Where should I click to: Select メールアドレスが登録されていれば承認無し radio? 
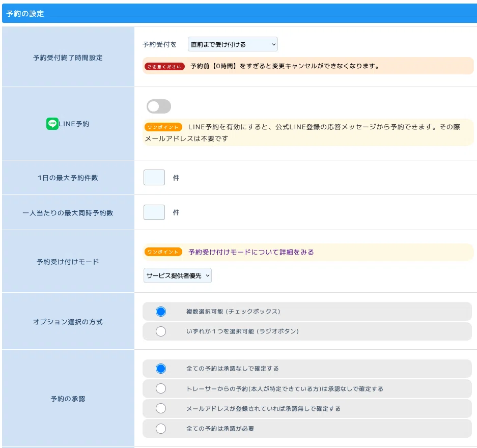161,408
